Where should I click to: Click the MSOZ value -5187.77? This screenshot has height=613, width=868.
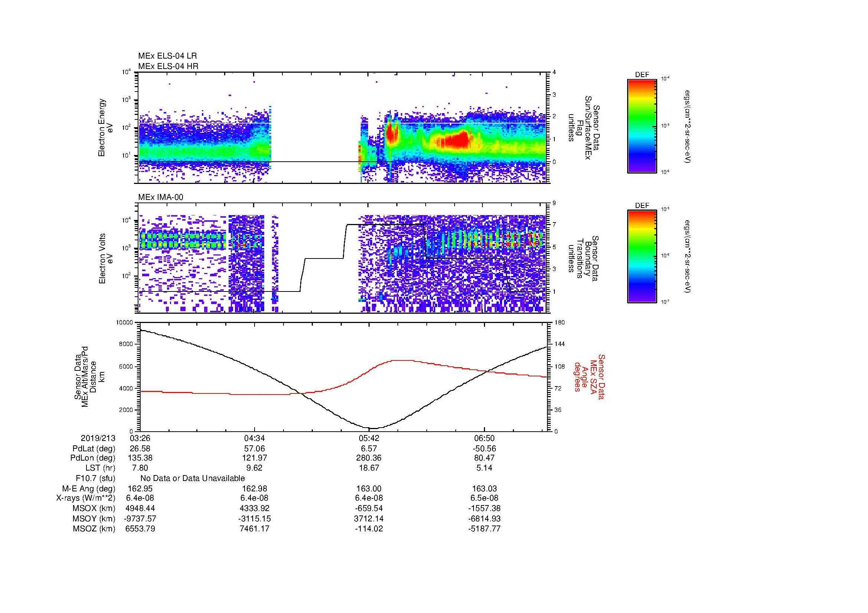coord(484,529)
